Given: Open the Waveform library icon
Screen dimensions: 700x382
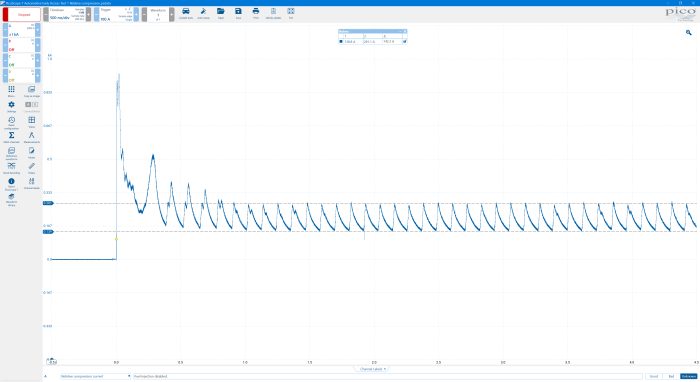Looking at the screenshot, I should 12,199.
